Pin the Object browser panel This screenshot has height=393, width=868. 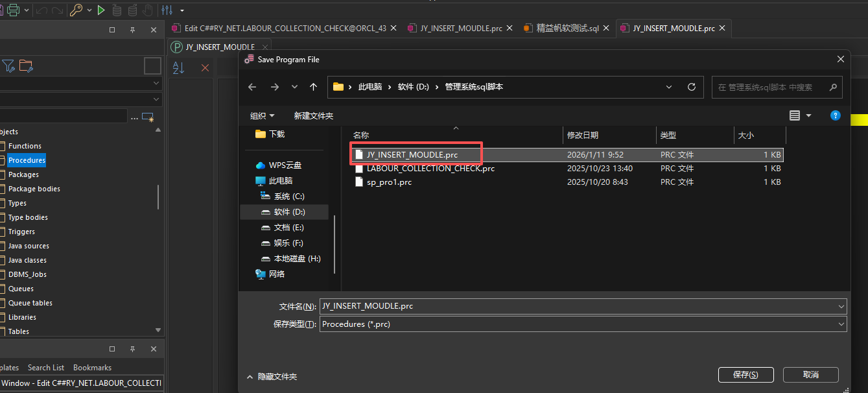132,30
